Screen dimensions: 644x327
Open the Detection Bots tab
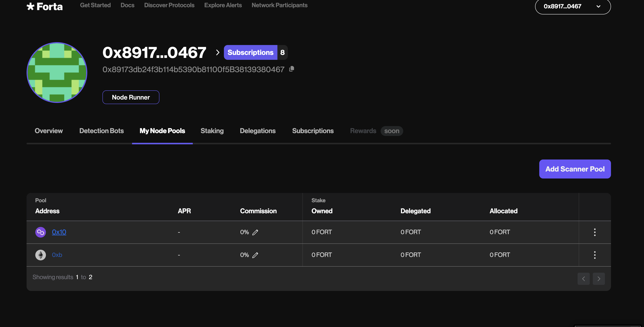[x=101, y=131]
